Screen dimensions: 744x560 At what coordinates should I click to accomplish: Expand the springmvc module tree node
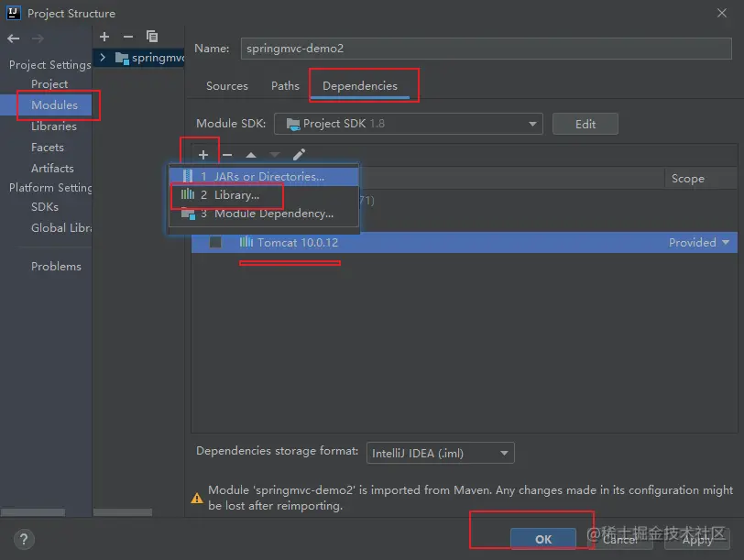pos(103,58)
